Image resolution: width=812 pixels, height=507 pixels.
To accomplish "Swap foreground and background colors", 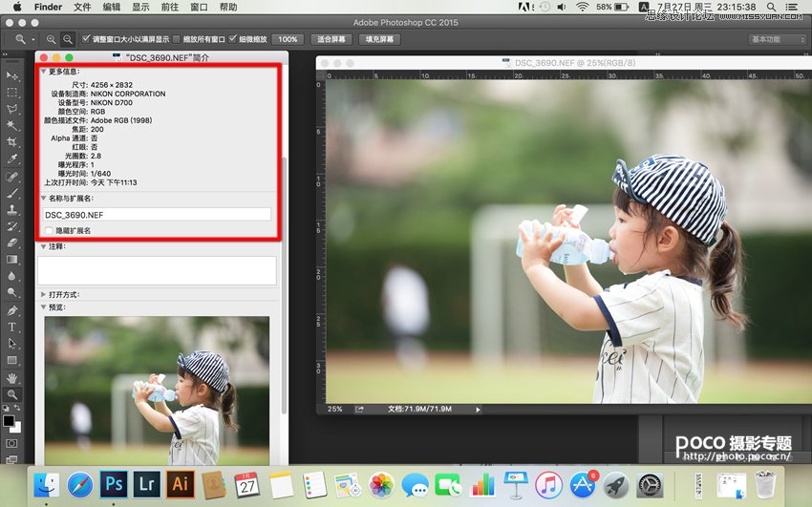I will click(x=17, y=409).
